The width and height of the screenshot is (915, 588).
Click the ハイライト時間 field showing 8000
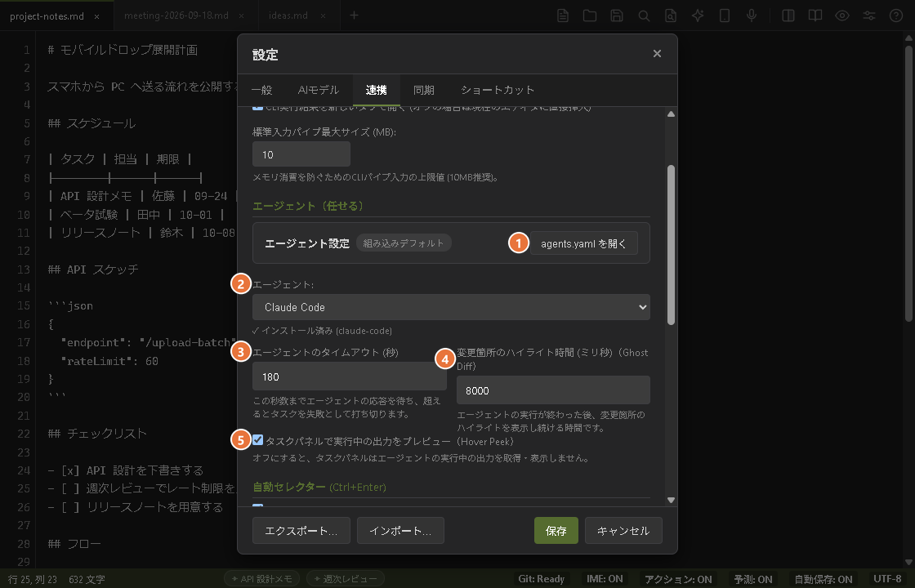coord(553,390)
